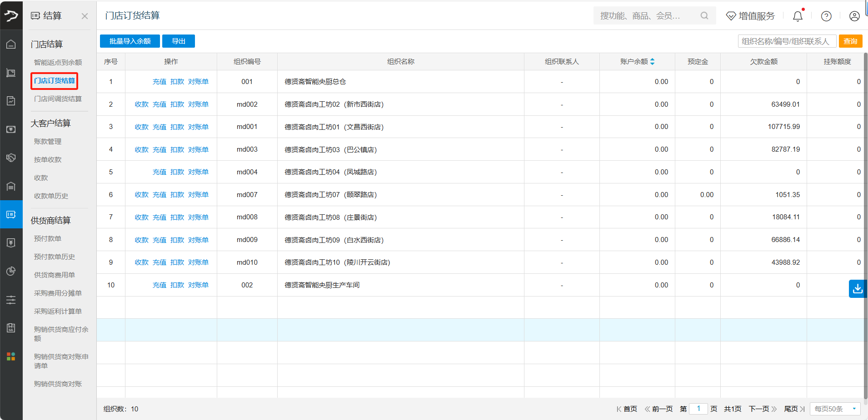868x420 pixels.
Task: Select cell 德贤斋智能央厨总仓
Action: [x=400, y=82]
